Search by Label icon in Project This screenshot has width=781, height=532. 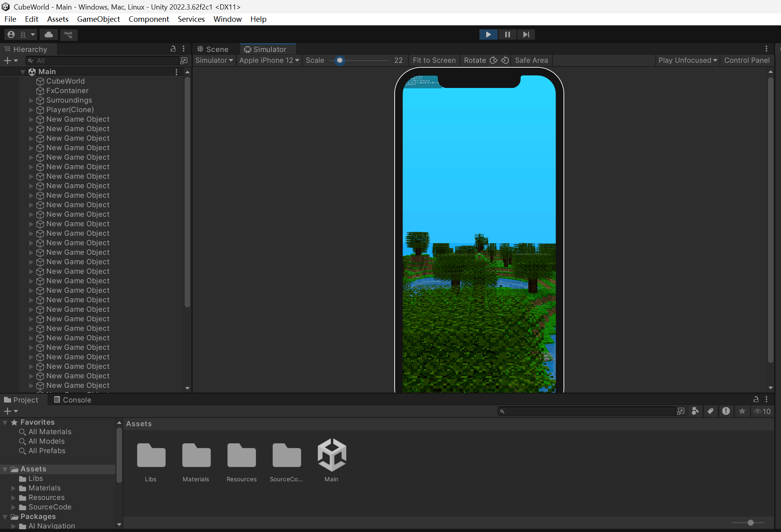[x=710, y=411]
